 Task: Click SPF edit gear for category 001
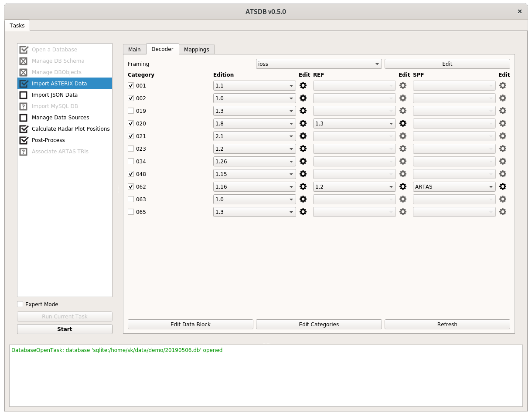point(503,86)
